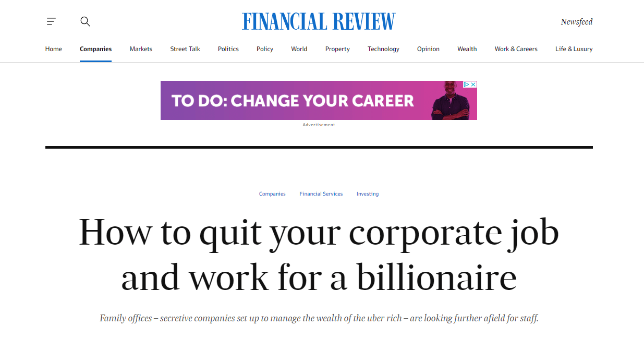Open the World section

(x=299, y=49)
